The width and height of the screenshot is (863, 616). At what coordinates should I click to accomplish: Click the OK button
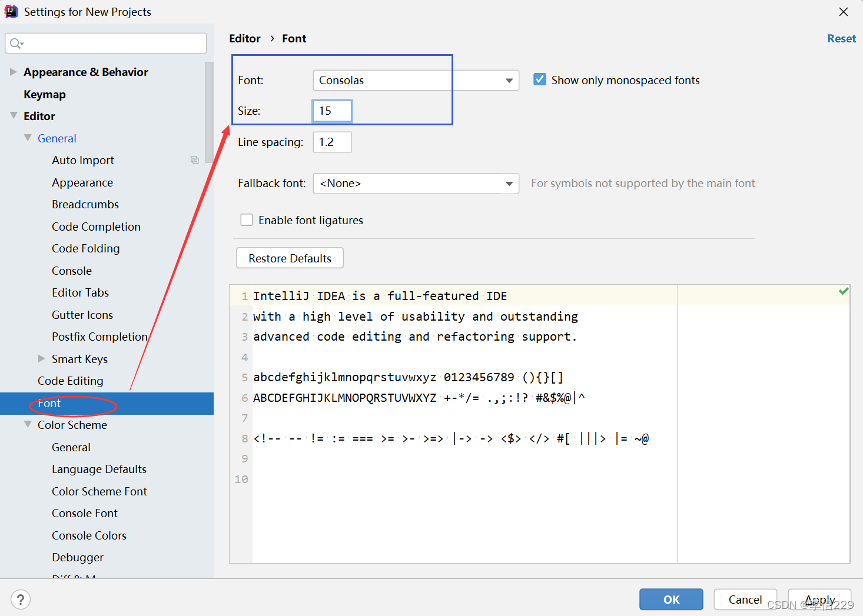tap(671, 600)
